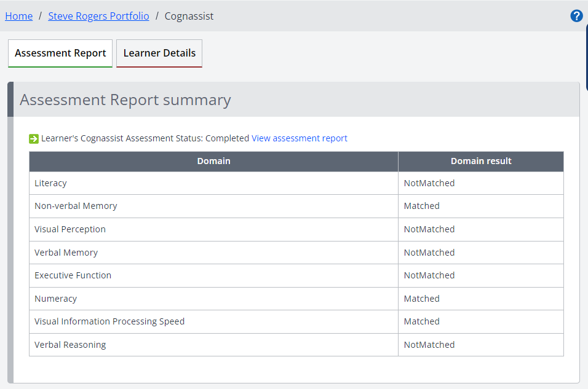Select the Executive Function row

click(x=73, y=275)
